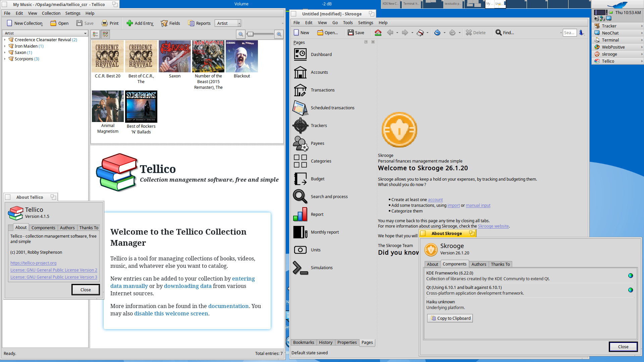Open the tellico-project.org link
The image size is (644, 362).
[33, 263]
